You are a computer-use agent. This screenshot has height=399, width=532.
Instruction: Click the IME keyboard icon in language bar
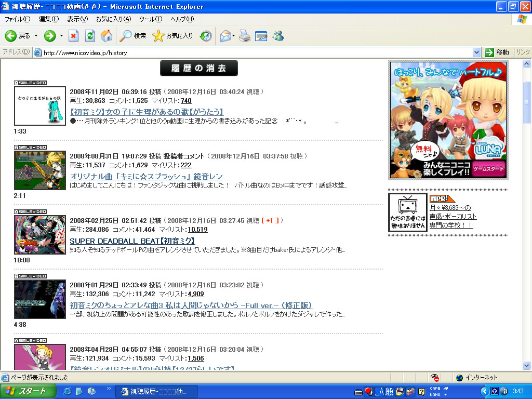358,392
